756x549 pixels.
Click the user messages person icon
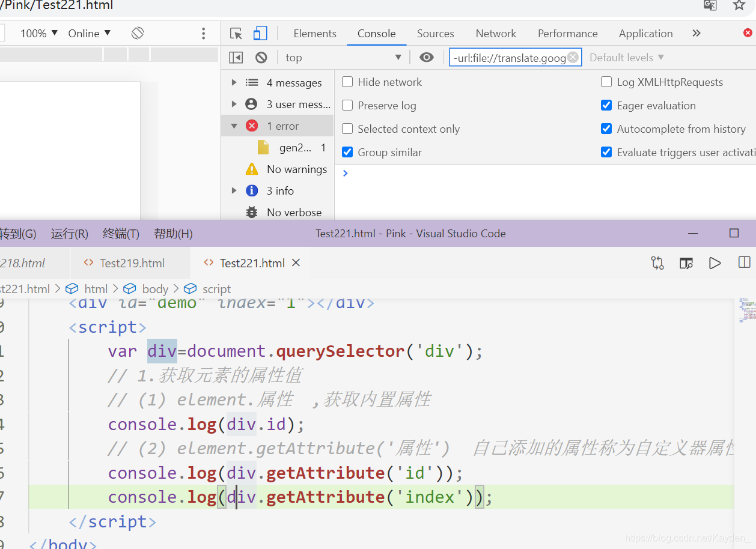click(x=252, y=105)
